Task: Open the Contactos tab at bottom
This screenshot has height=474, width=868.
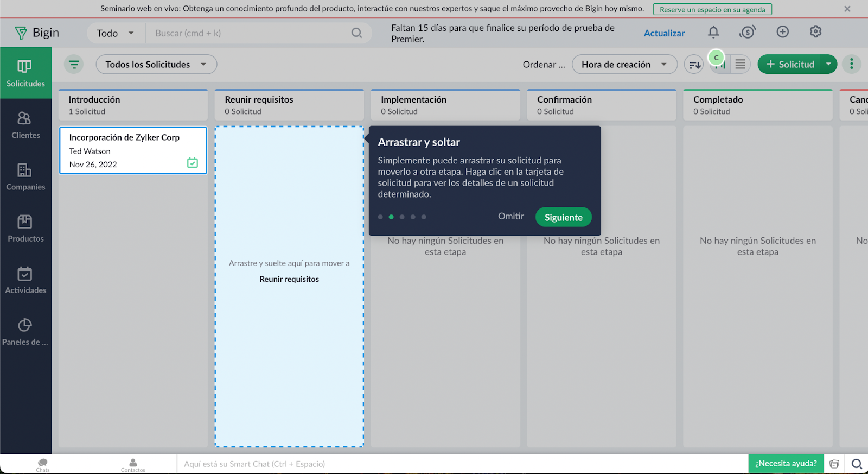Action: coord(133,464)
